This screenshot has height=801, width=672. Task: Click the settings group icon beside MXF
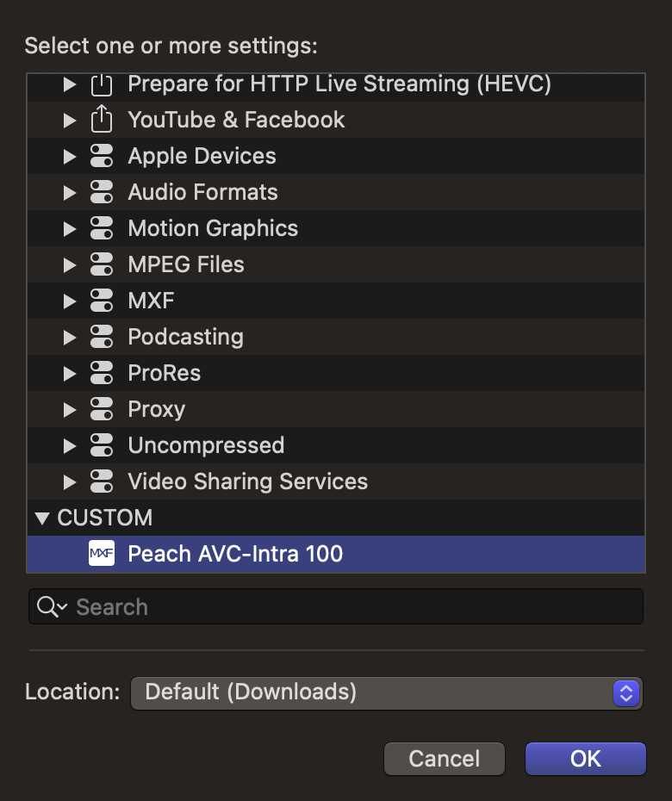coord(101,301)
